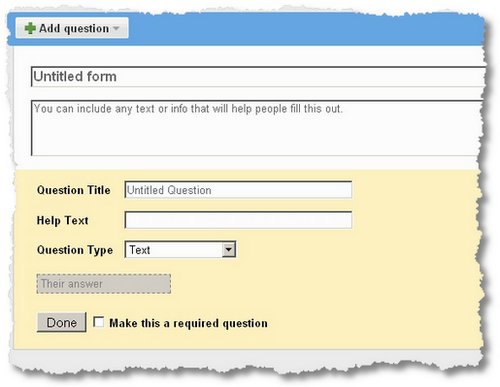
Task: Expand the arrow beside Add question
Action: [116, 28]
